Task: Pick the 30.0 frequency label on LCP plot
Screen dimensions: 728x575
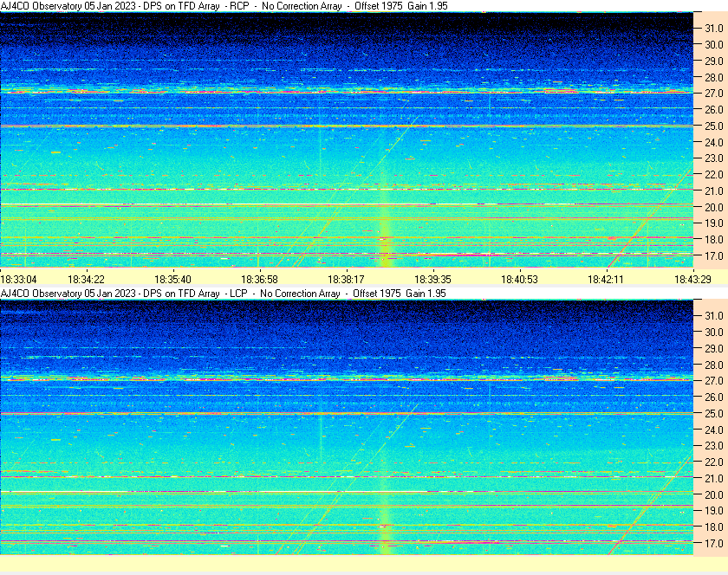Action: coord(714,332)
